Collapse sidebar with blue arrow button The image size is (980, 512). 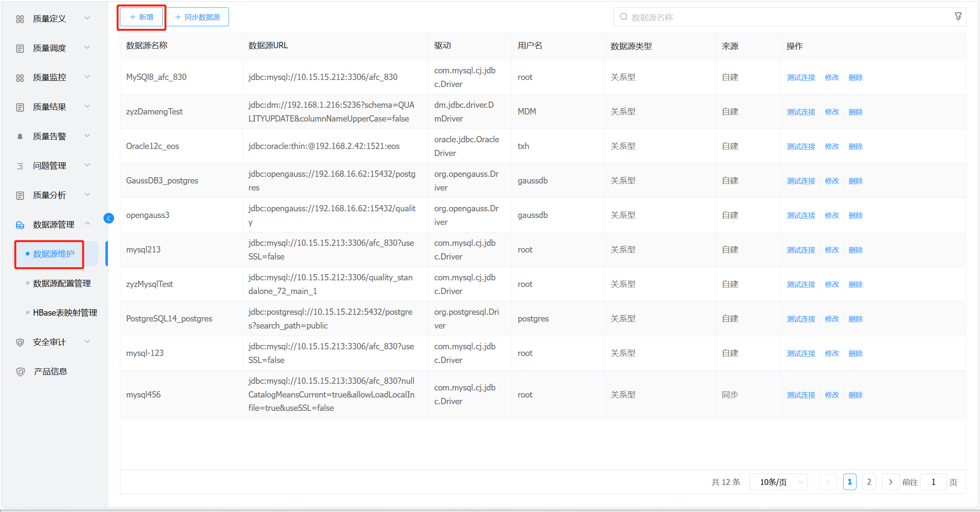pyautogui.click(x=109, y=218)
